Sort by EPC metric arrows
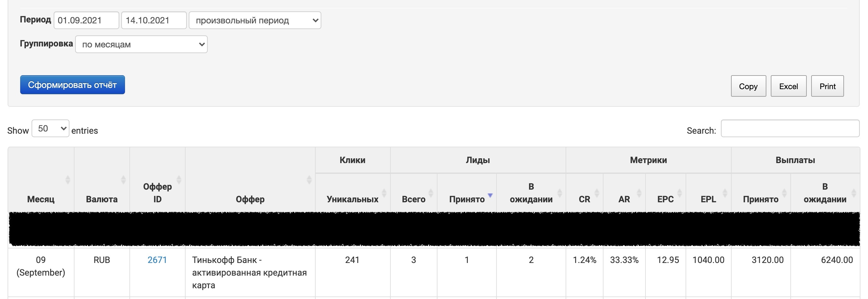Image resolution: width=868 pixels, height=299 pixels. coord(680,193)
